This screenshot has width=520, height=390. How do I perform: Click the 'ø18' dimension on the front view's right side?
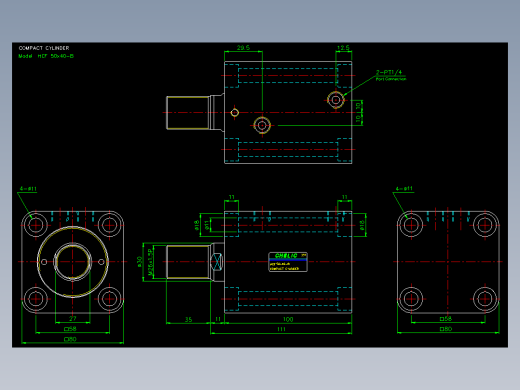(362, 225)
